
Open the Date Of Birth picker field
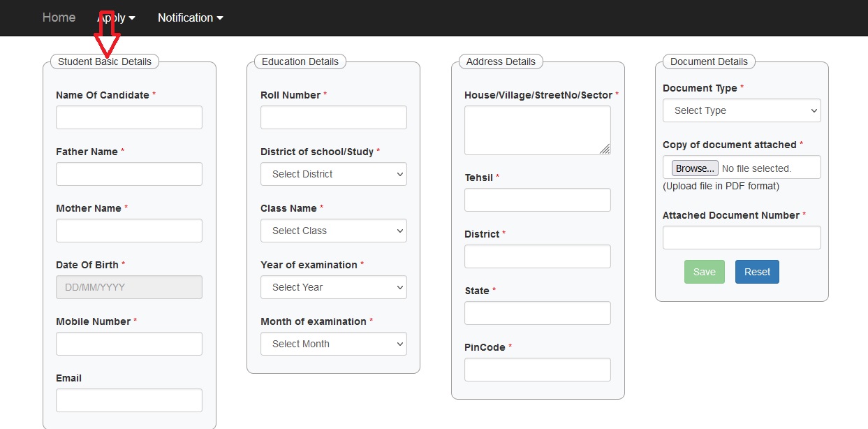coord(128,287)
